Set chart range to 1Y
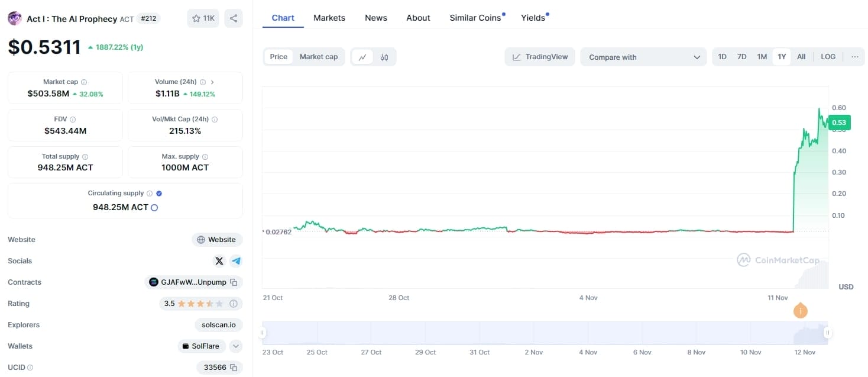This screenshot has height=377, width=868. [x=782, y=57]
